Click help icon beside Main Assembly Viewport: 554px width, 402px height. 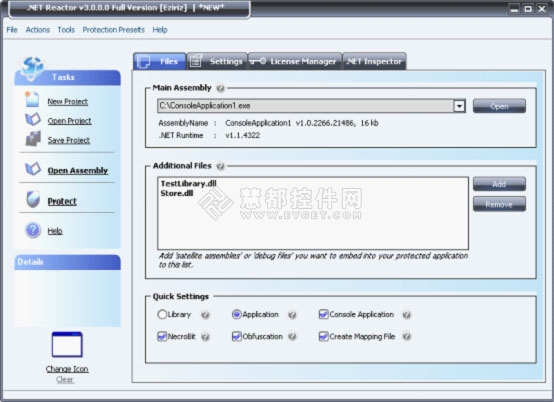pos(220,88)
